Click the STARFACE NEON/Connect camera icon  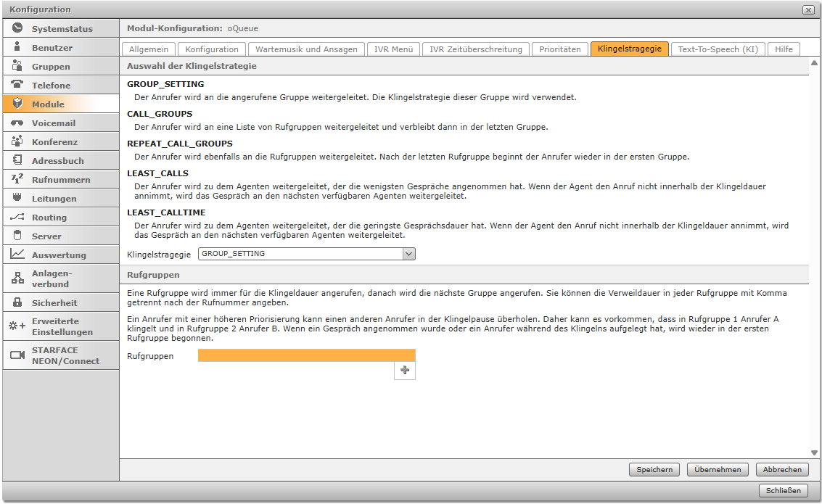pyautogui.click(x=17, y=355)
